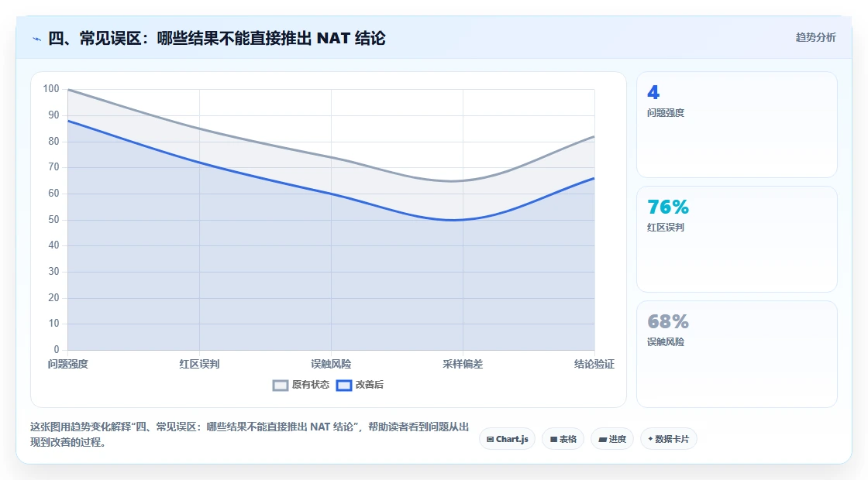Click the 问题强度 x-axis label

pos(68,364)
